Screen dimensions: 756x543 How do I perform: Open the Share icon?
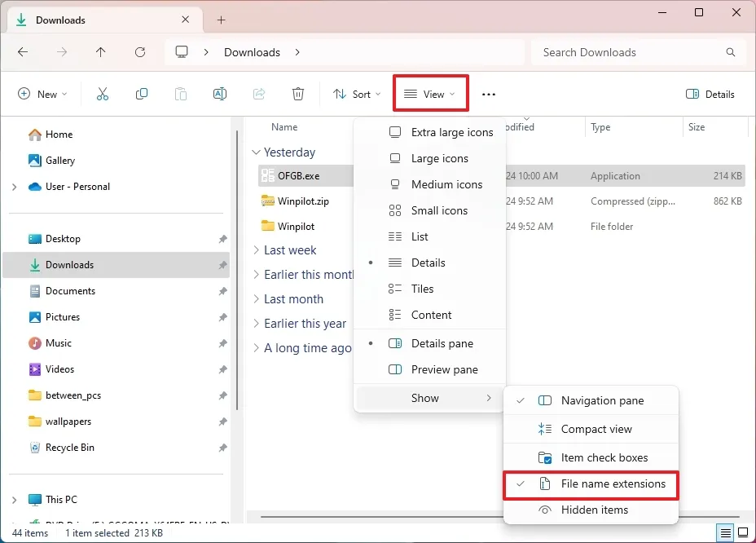tap(259, 94)
